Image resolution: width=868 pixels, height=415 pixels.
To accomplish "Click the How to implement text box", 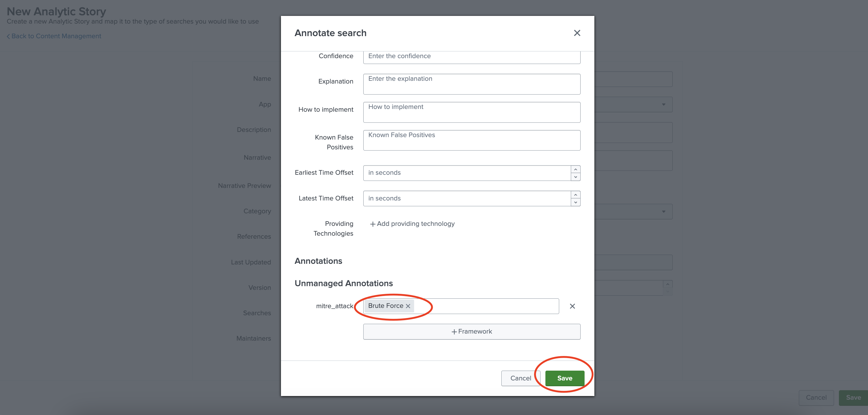I will [x=471, y=112].
